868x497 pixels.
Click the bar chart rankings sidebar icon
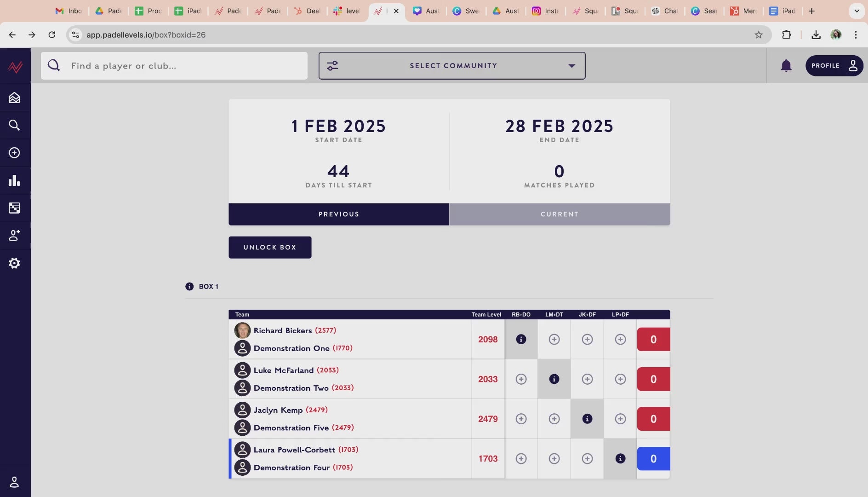coord(14,180)
